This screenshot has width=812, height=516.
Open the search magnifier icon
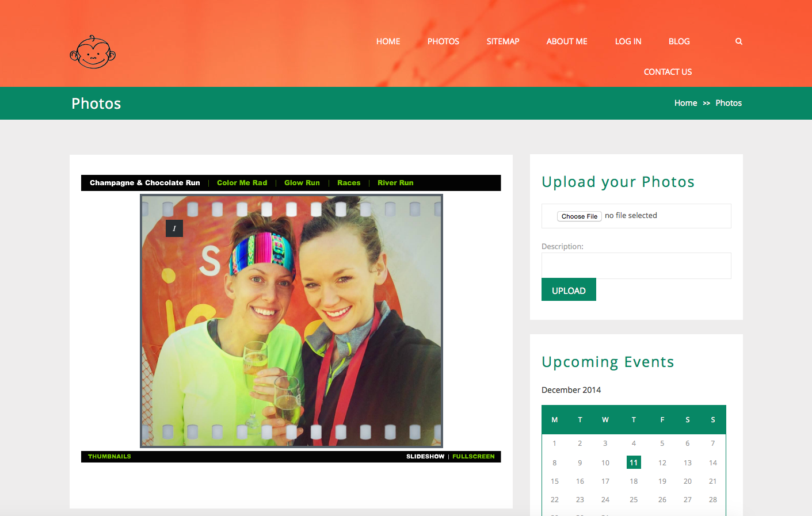739,41
